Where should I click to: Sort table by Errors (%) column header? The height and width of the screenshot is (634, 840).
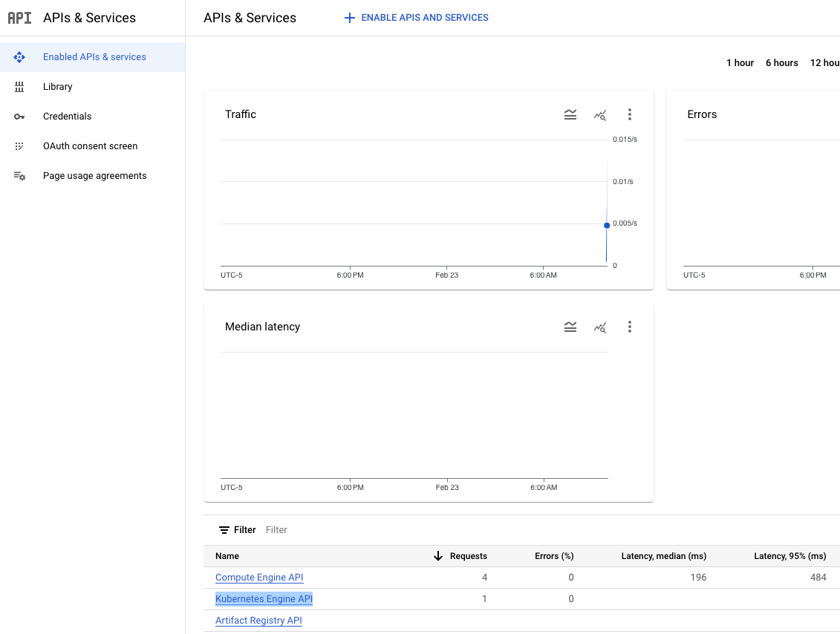click(554, 556)
